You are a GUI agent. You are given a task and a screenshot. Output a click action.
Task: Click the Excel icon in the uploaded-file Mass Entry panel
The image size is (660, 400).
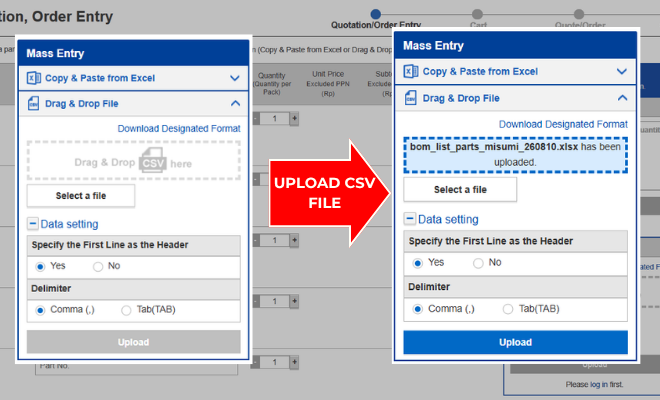411,71
